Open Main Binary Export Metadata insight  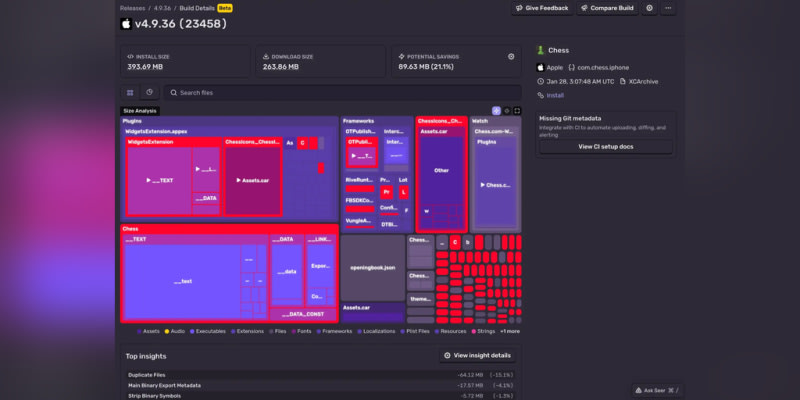(x=321, y=386)
